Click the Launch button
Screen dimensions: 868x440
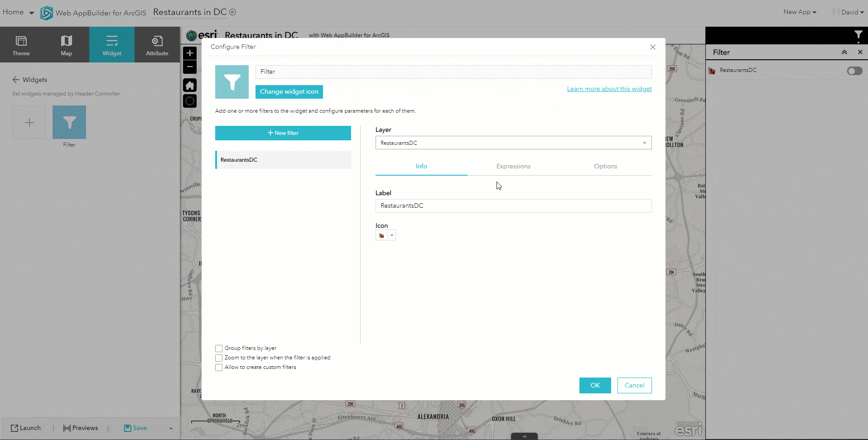(26, 428)
